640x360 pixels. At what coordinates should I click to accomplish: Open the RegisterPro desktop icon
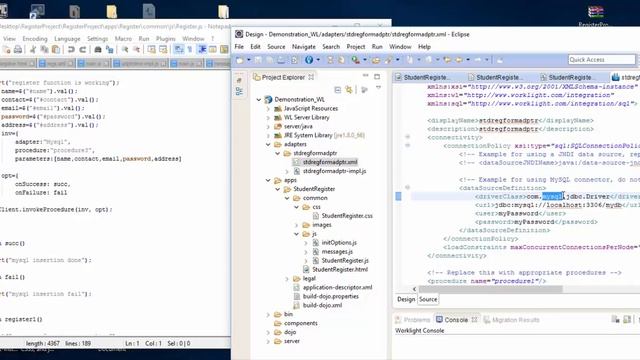pos(596,16)
